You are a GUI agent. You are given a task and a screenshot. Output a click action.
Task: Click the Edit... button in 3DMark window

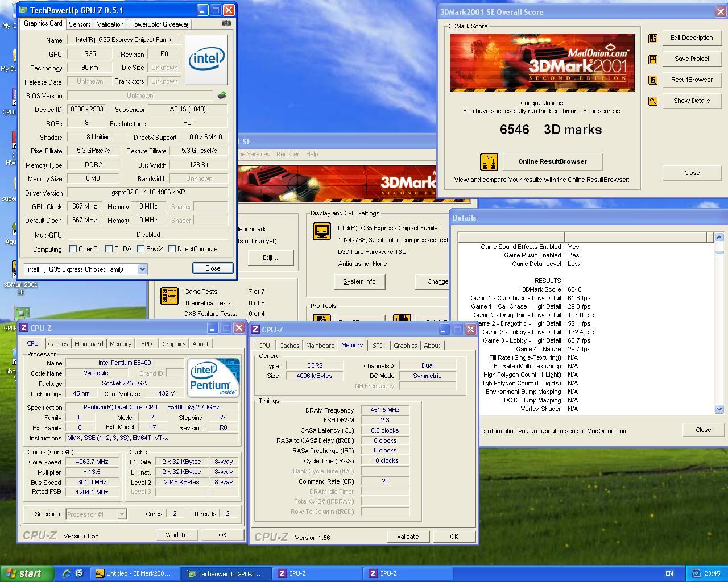click(x=270, y=257)
